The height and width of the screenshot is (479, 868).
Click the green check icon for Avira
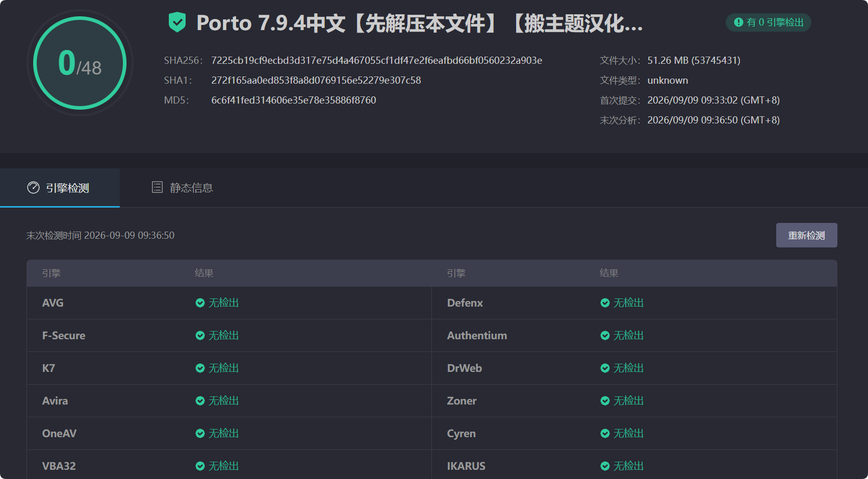(x=200, y=401)
